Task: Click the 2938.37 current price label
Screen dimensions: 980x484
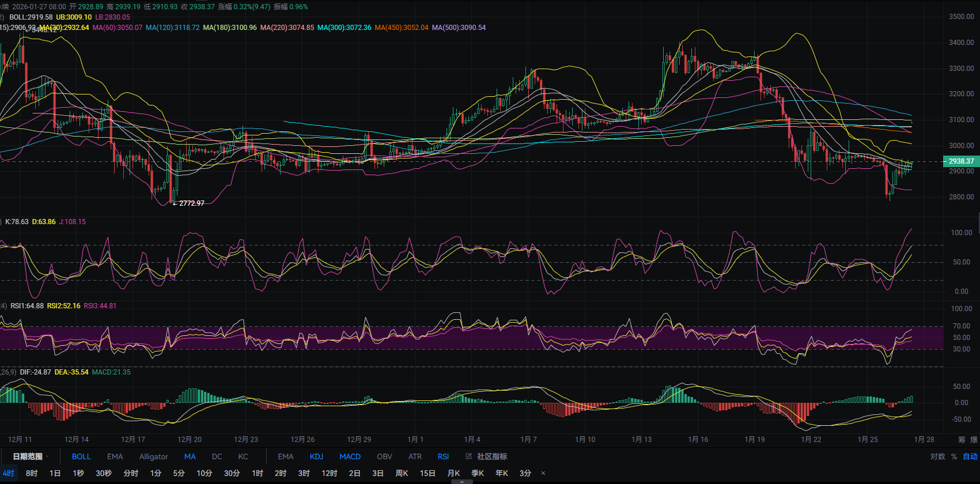Action: point(961,161)
